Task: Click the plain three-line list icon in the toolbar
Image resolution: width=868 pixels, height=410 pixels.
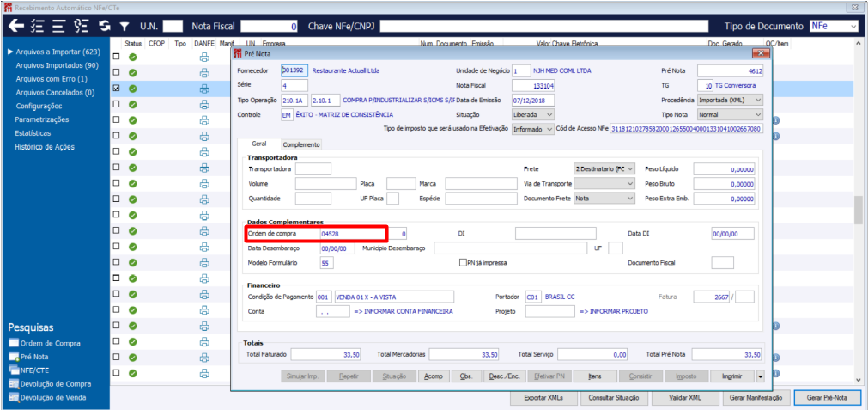Action: coord(59,26)
